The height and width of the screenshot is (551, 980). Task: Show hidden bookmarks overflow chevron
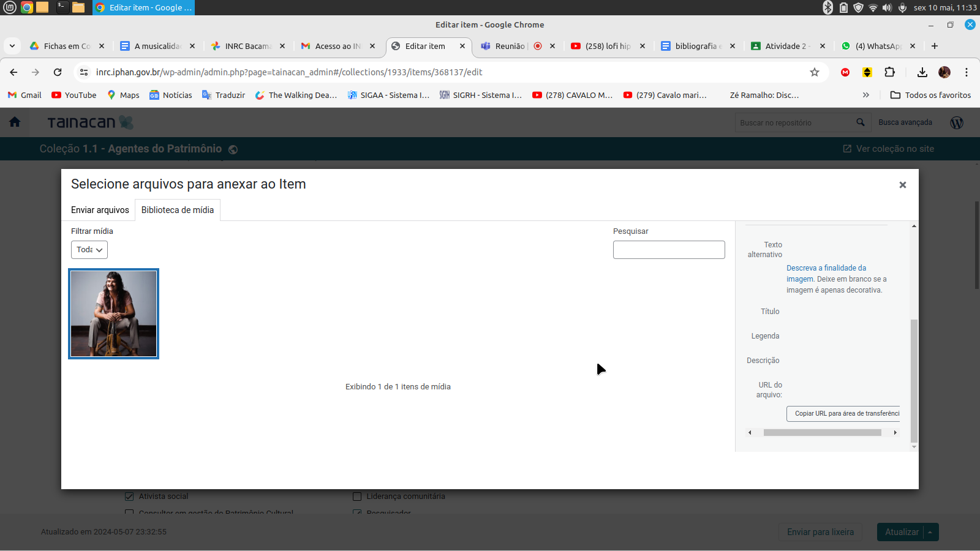pos(865,95)
